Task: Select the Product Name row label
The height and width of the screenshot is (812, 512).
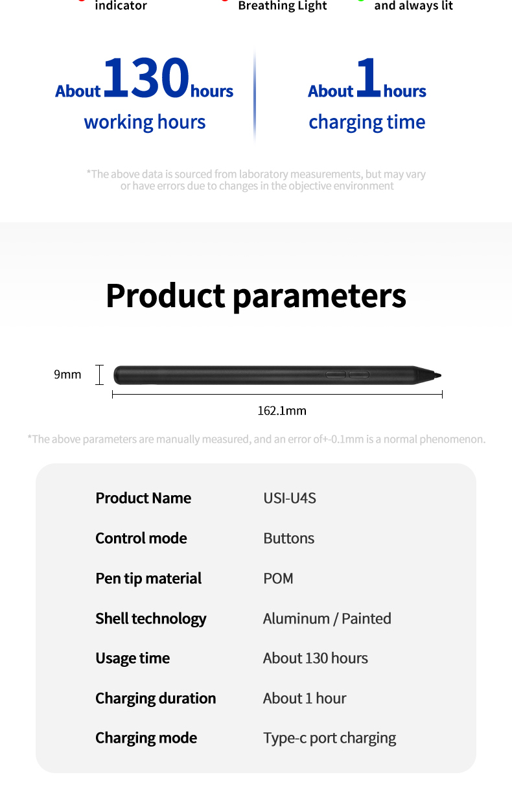Action: click(143, 498)
